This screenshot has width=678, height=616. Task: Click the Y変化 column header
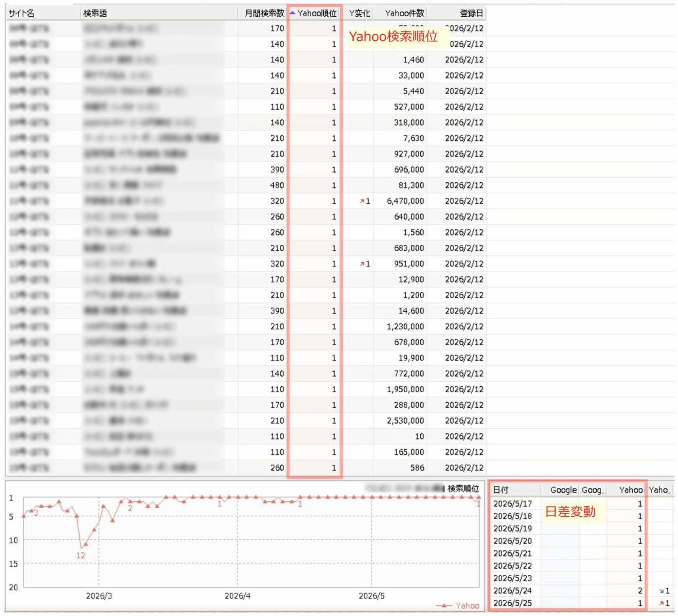click(359, 13)
